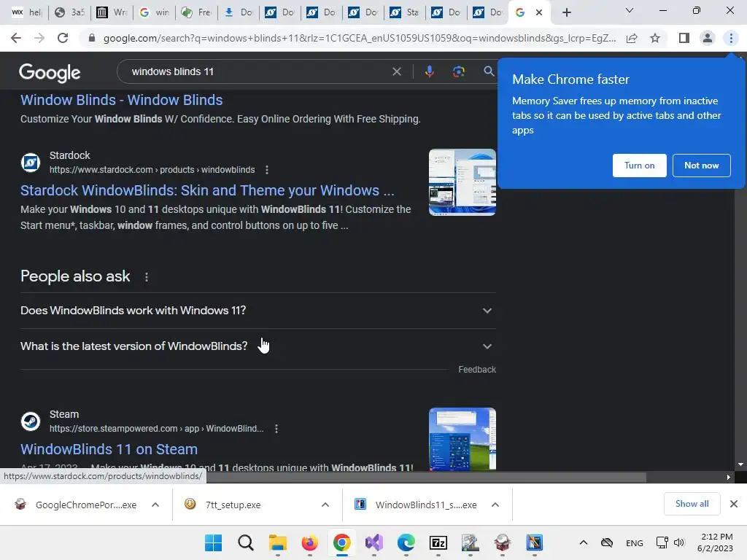Expand 'What is the latest version of WindowBlinds?'
747x560 pixels.
click(258, 346)
